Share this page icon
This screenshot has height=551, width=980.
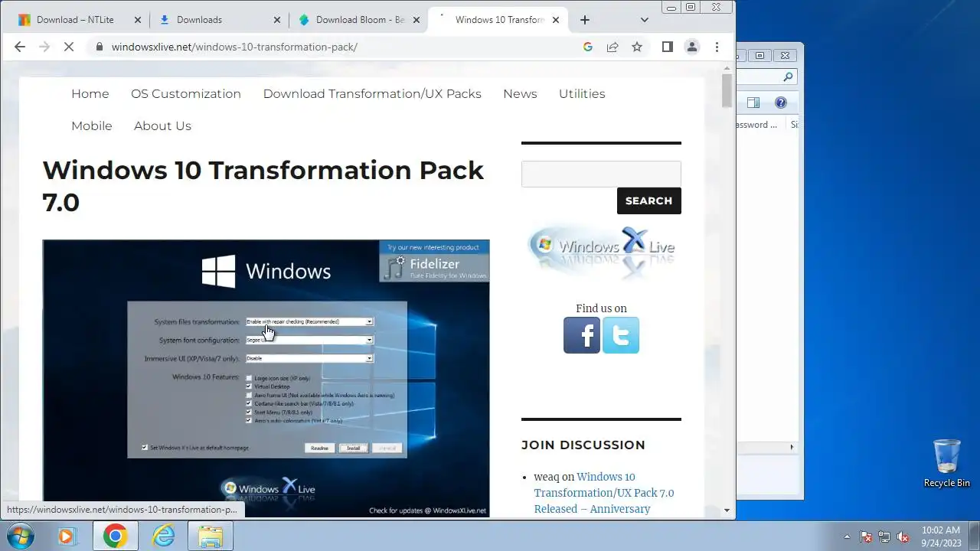coord(612,47)
